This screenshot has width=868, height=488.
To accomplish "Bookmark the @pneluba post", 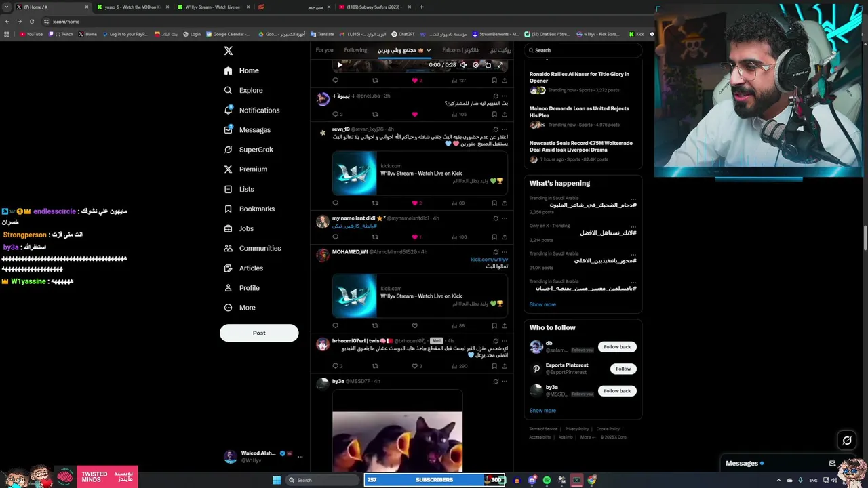I will click(x=494, y=114).
